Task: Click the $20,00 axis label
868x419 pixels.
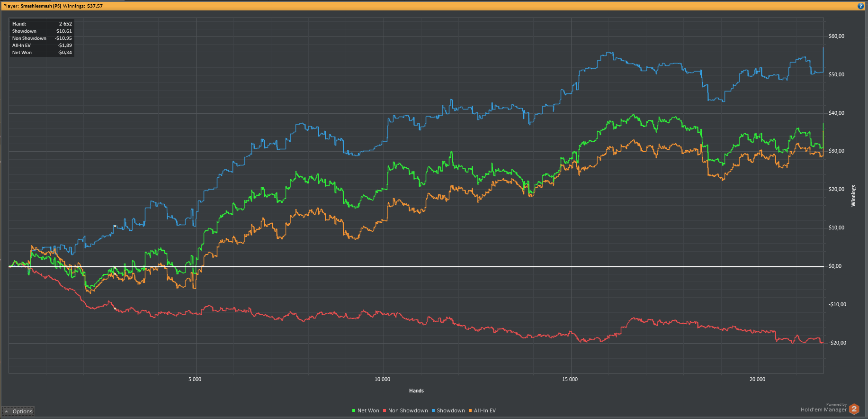Action: point(836,189)
